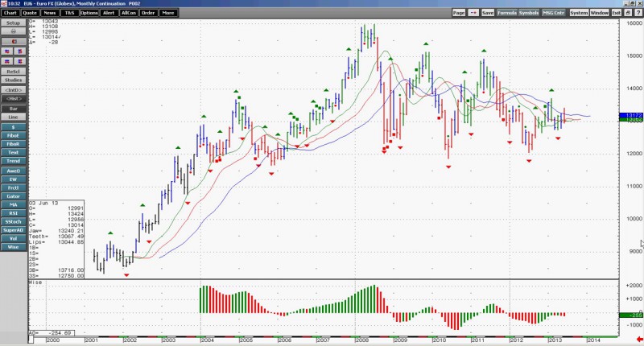
Task: Click the red arrow icon beside Page
Action: point(473,13)
